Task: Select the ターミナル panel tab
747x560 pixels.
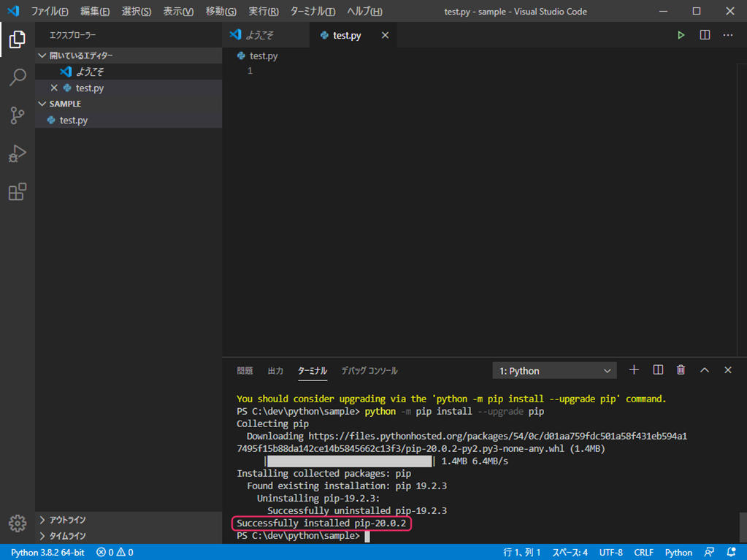Action: coord(313,370)
